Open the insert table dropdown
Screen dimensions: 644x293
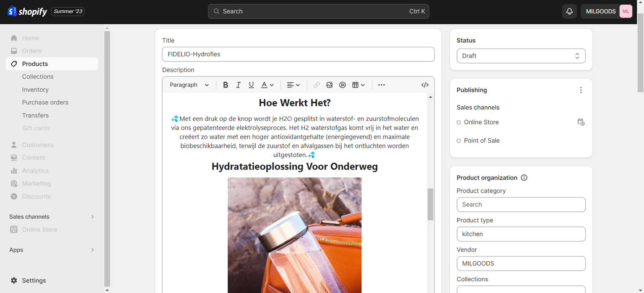(358, 85)
